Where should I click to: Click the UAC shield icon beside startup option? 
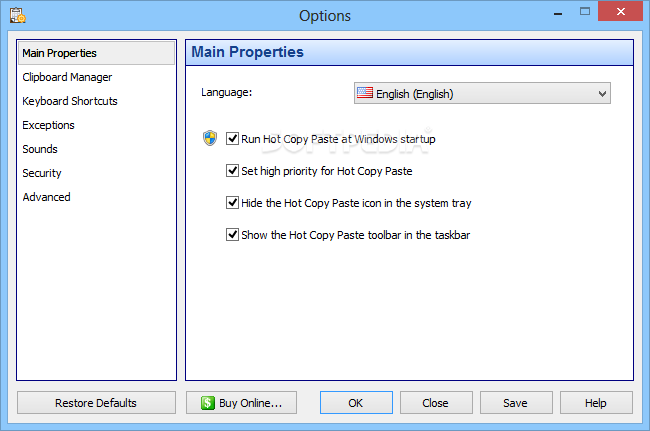tap(210, 138)
